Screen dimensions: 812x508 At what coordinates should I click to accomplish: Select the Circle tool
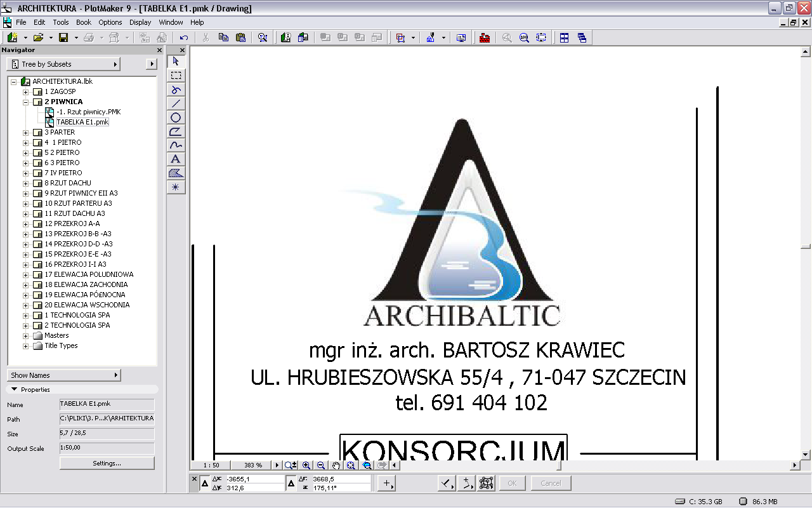(x=176, y=117)
